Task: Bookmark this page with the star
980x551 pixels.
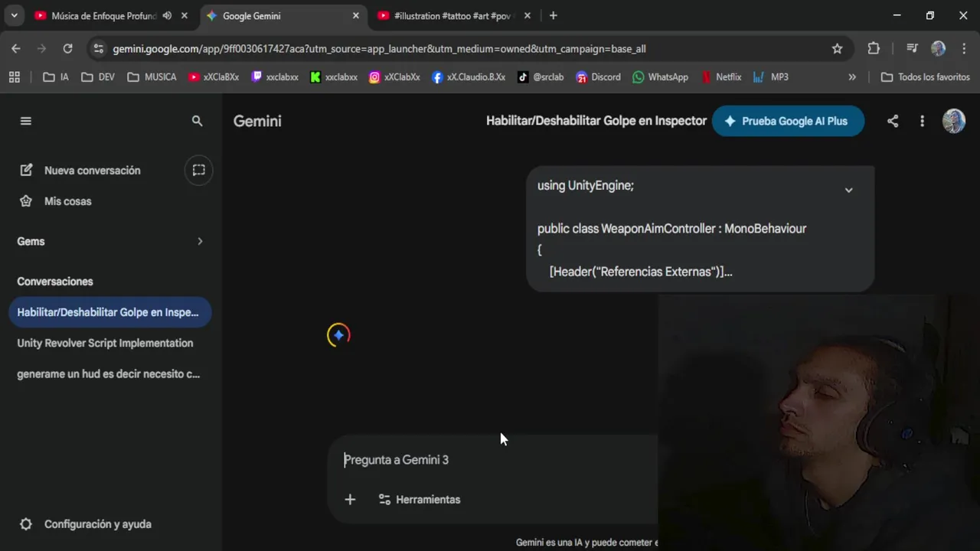Action: 837,48
